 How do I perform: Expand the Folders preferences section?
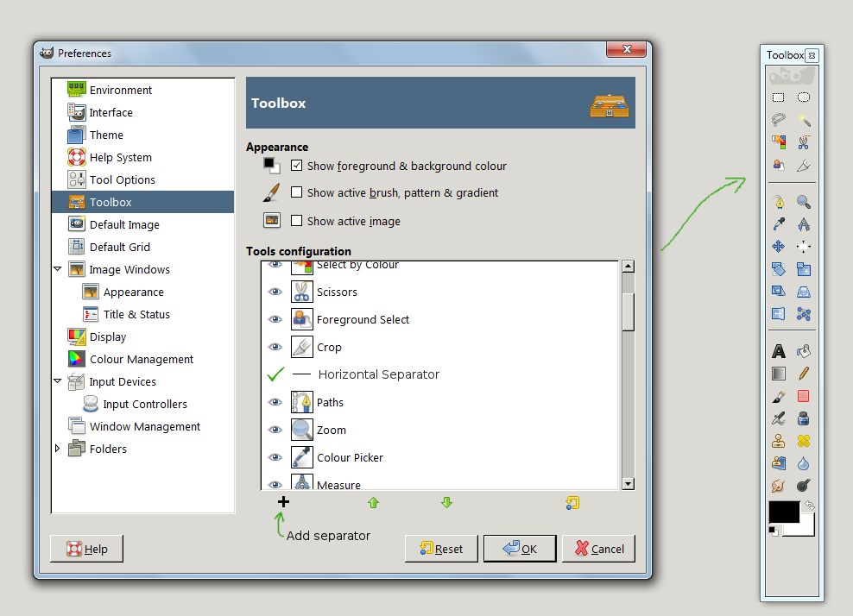click(x=57, y=449)
